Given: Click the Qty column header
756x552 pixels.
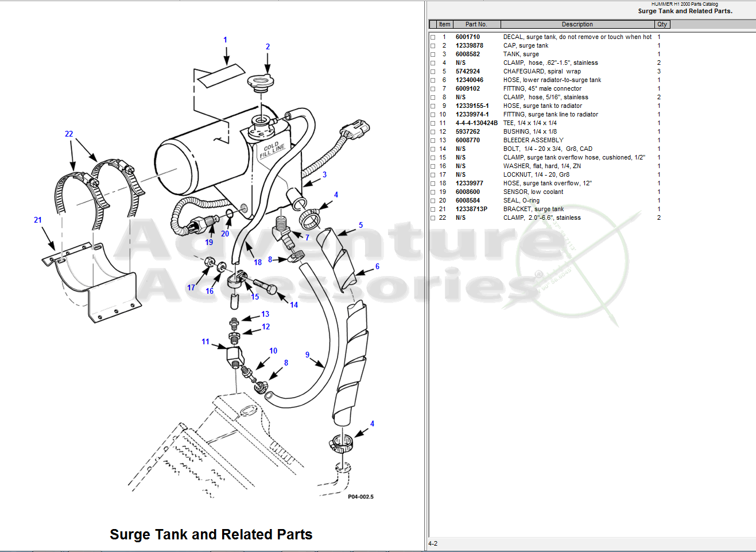Looking at the screenshot, I should click(x=662, y=24).
